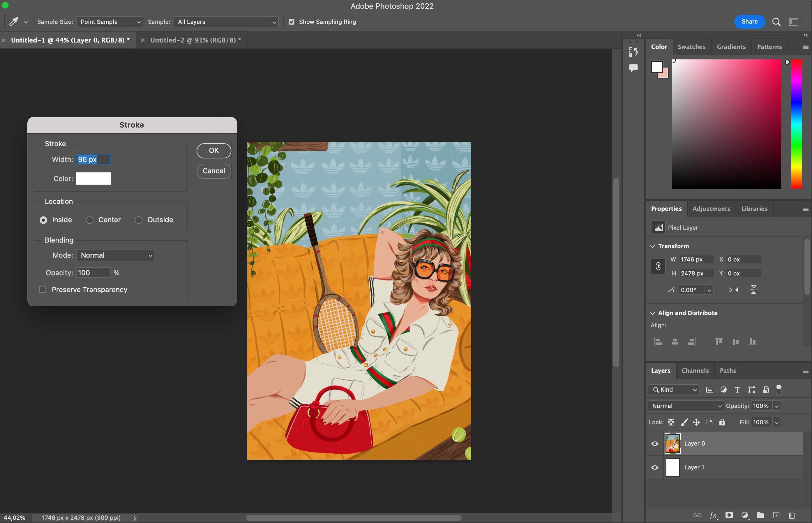Click the white stroke Color swatch
Screen dimensions: 812x523
(93, 179)
